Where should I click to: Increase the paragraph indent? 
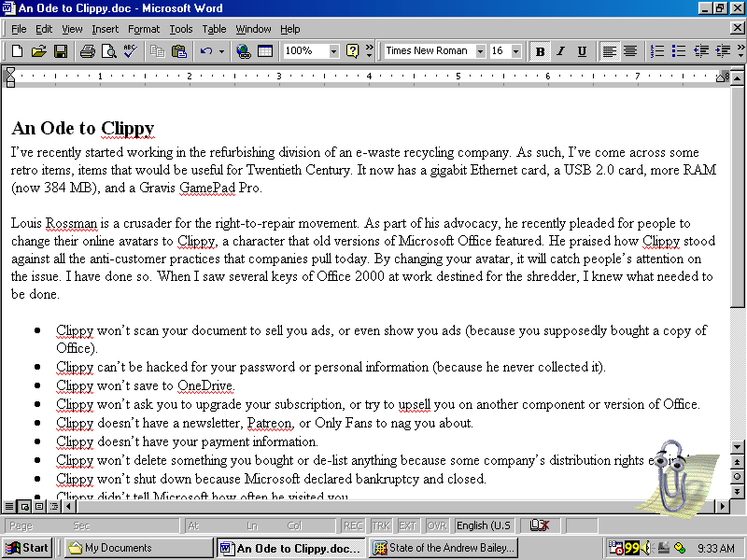(723, 51)
